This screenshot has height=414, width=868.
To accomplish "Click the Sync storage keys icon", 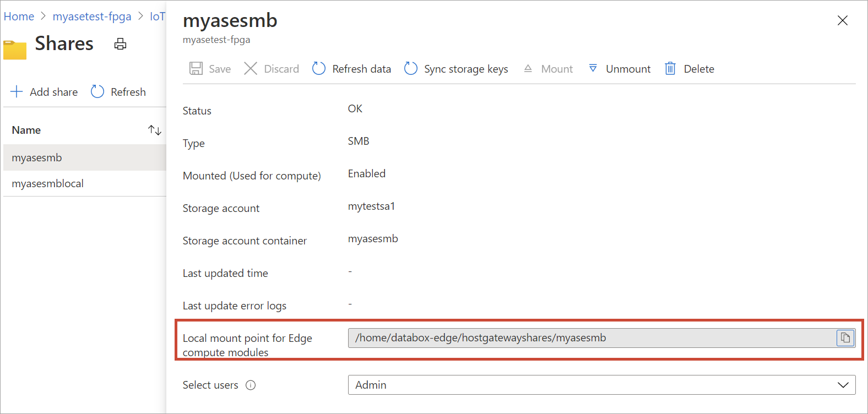I will tap(411, 68).
